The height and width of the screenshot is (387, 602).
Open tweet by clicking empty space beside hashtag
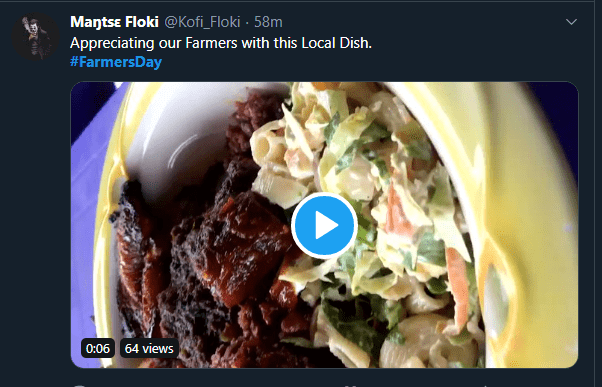(346, 62)
